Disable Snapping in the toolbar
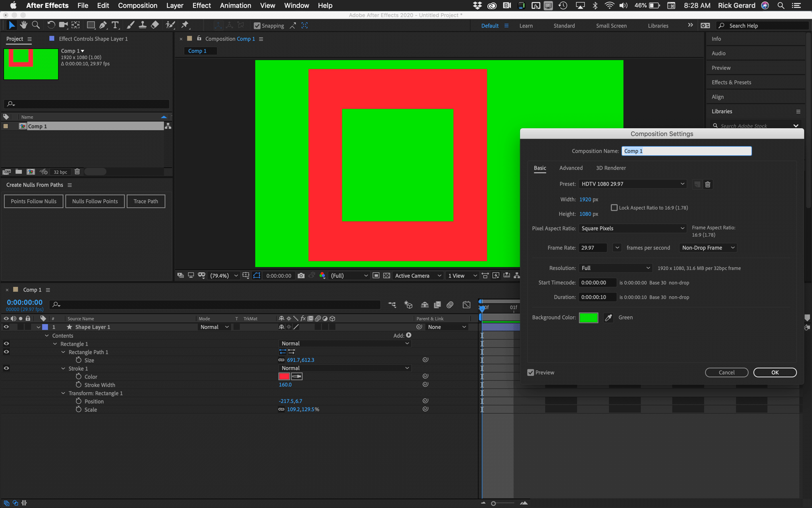 point(256,26)
